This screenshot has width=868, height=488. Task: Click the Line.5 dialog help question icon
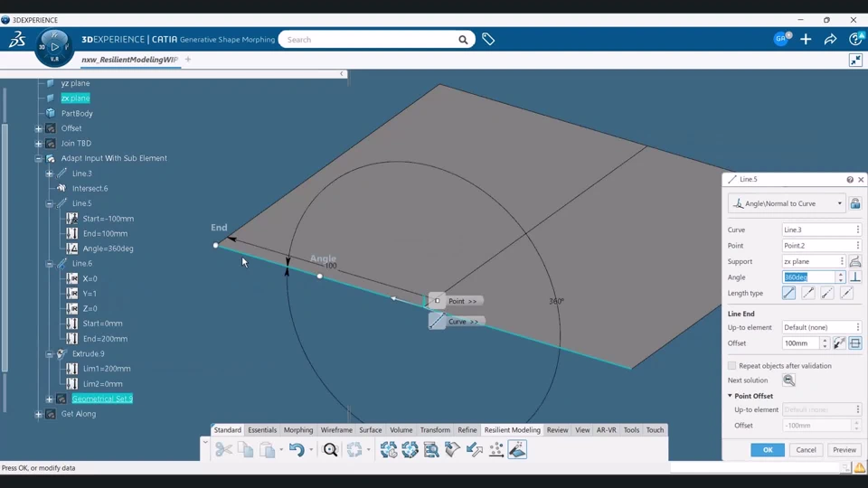tap(850, 179)
